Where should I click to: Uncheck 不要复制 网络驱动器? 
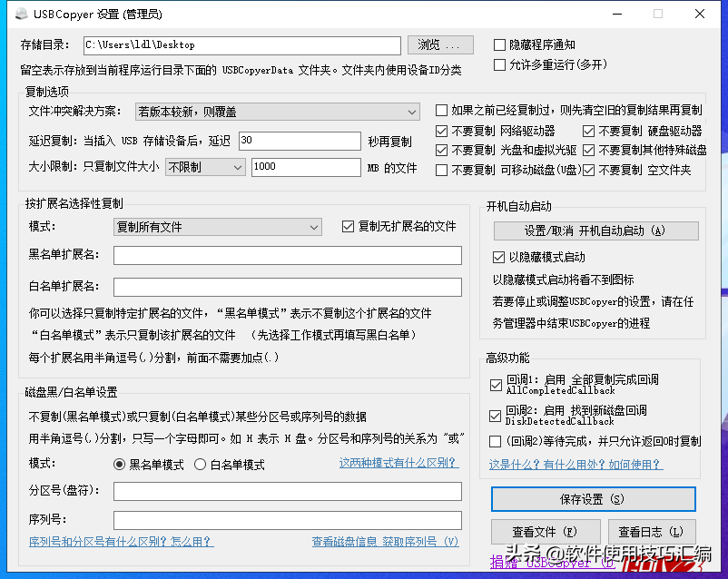point(441,131)
